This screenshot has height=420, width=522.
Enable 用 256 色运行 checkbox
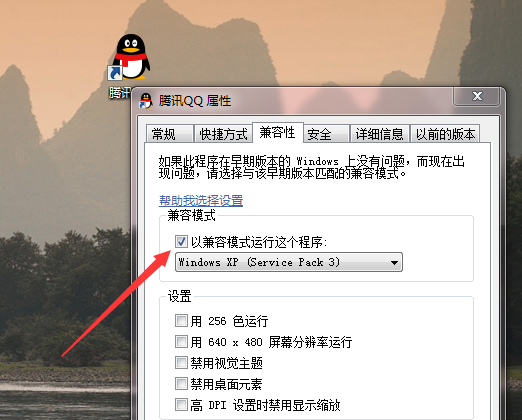coord(181,321)
